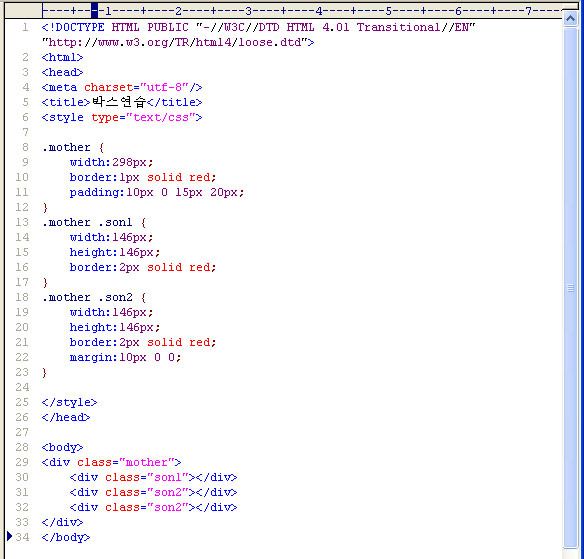The height and width of the screenshot is (559, 584).
Task: Click the opening body tag
Action: pos(62,447)
